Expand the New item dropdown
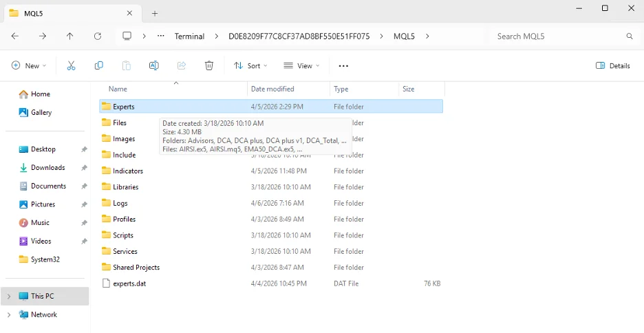644x333 pixels. [x=29, y=65]
